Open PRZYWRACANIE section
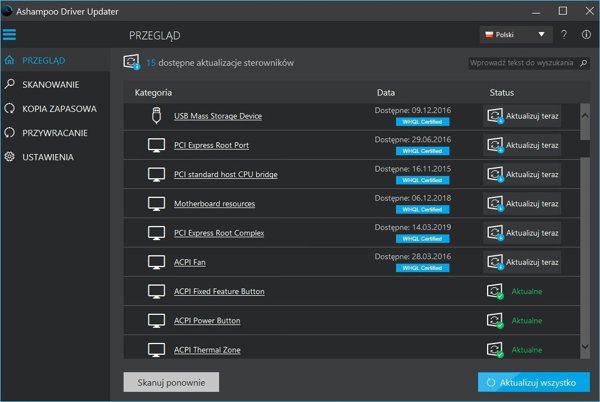Image resolution: width=600 pixels, height=402 pixels. 55,133
